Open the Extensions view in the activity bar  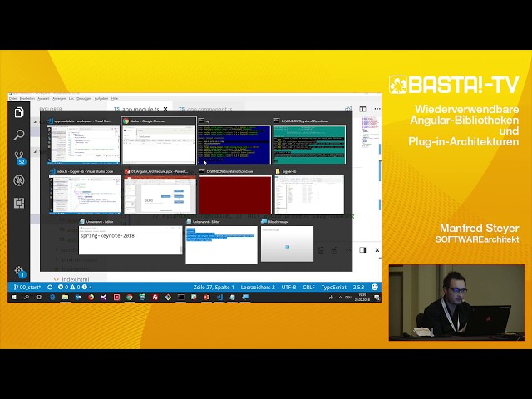[x=19, y=203]
